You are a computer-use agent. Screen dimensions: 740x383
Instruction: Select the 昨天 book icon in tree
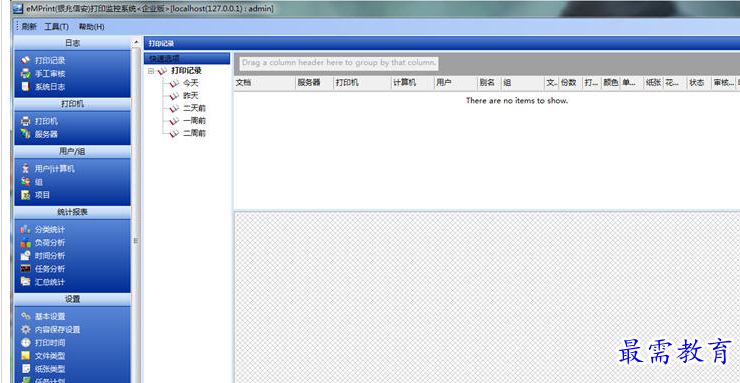click(175, 96)
